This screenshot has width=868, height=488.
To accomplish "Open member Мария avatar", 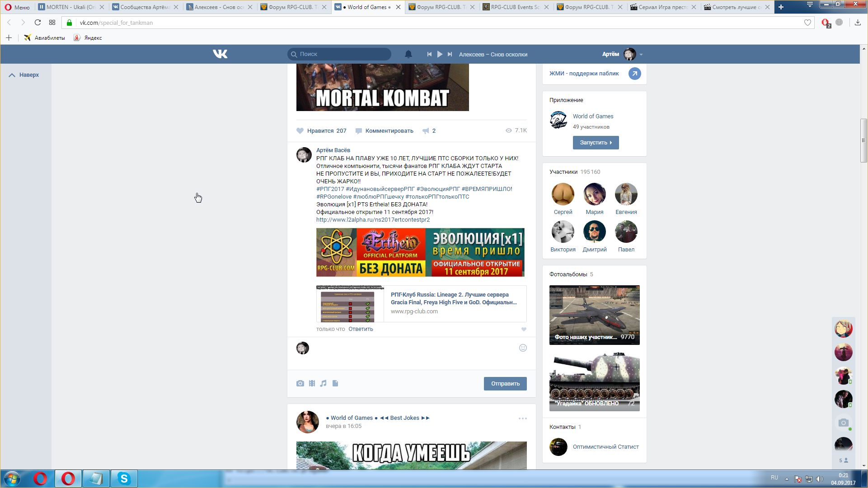I will [595, 195].
